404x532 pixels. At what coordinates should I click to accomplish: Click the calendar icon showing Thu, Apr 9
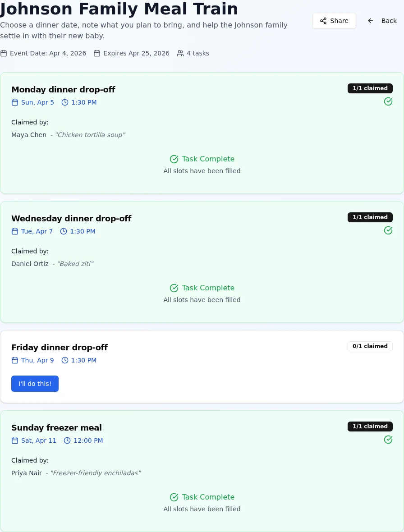15,360
